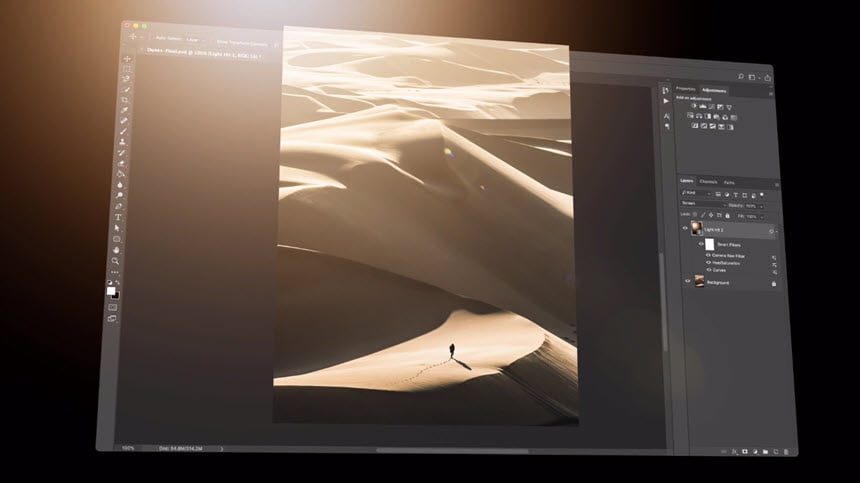860x483 pixels.
Task: Switch to the Adjustments tab
Action: 714,90
